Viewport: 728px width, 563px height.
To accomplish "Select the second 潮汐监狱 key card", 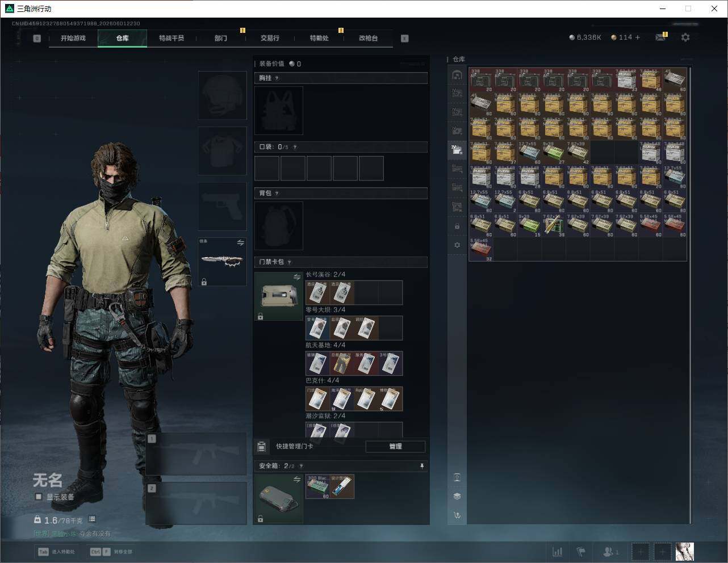I will pyautogui.click(x=342, y=430).
